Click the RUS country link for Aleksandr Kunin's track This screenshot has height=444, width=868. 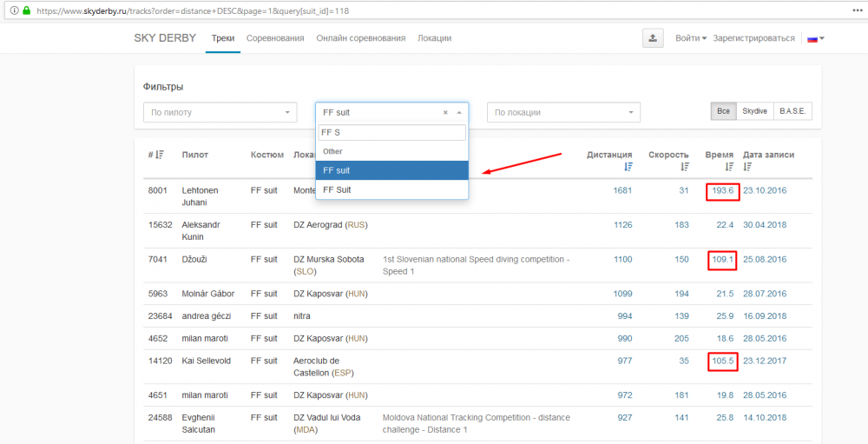point(357,224)
